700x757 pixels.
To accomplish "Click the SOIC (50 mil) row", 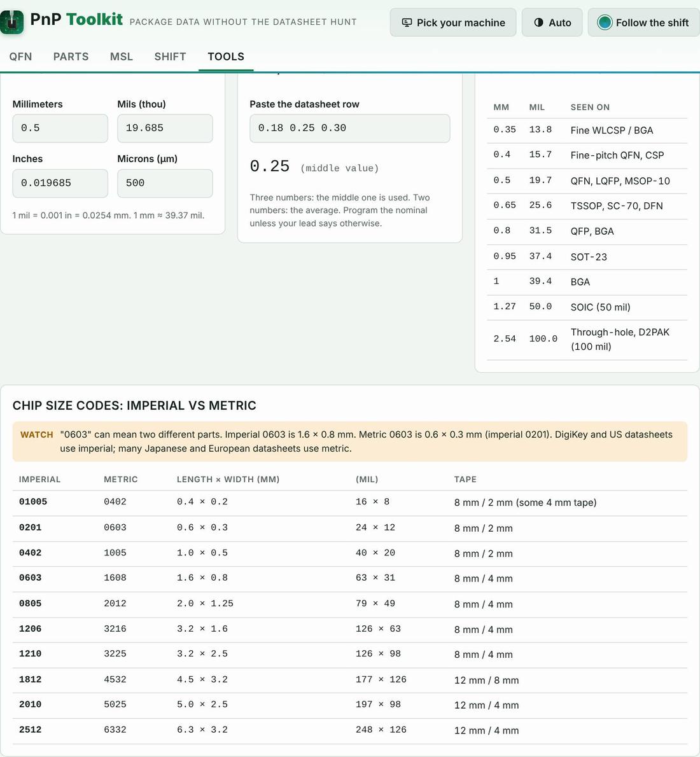I will click(587, 307).
